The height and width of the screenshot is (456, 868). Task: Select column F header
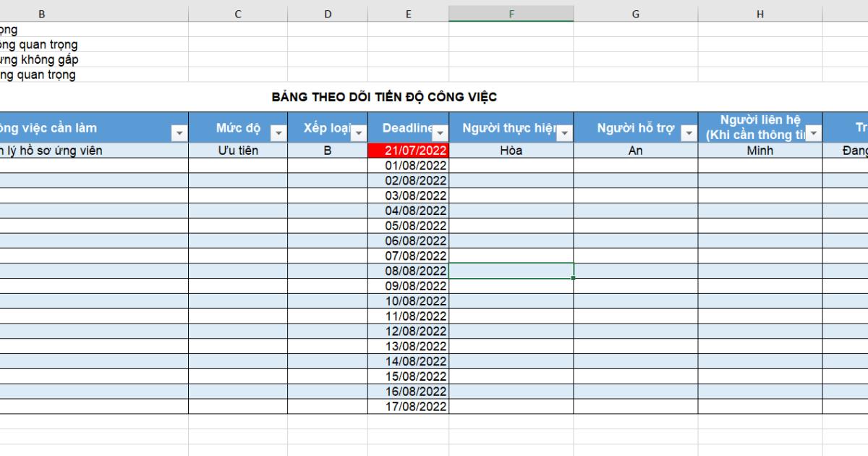[511, 14]
